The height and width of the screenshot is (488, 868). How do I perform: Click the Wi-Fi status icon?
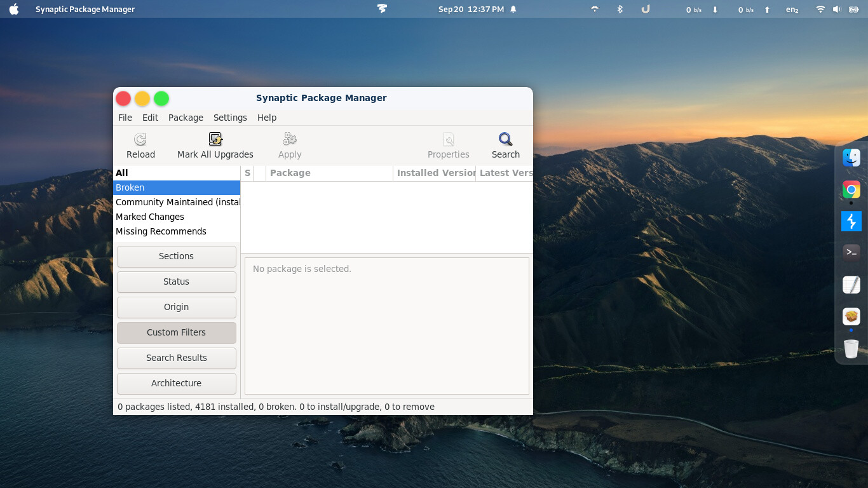pyautogui.click(x=820, y=9)
